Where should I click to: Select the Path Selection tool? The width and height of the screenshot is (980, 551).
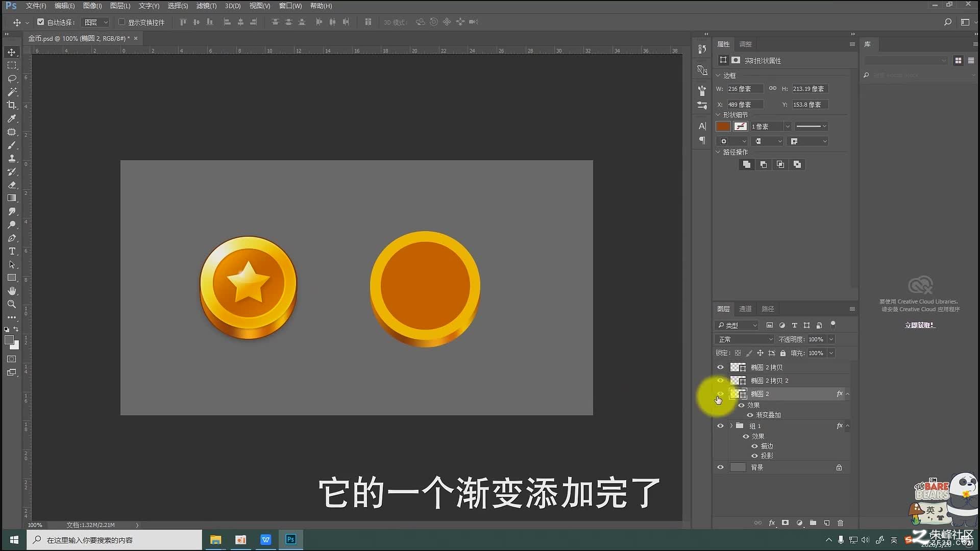pyautogui.click(x=12, y=264)
